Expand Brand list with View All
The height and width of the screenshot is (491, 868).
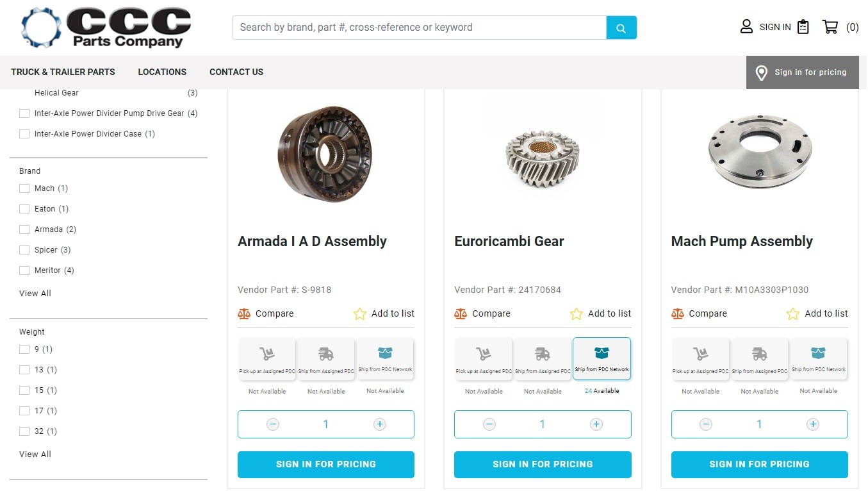pos(35,294)
